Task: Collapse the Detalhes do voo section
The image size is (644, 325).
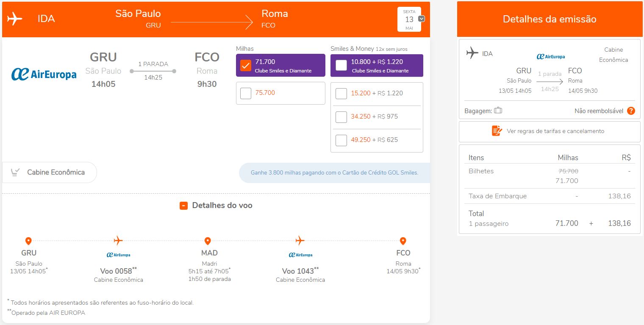Action: [183, 206]
